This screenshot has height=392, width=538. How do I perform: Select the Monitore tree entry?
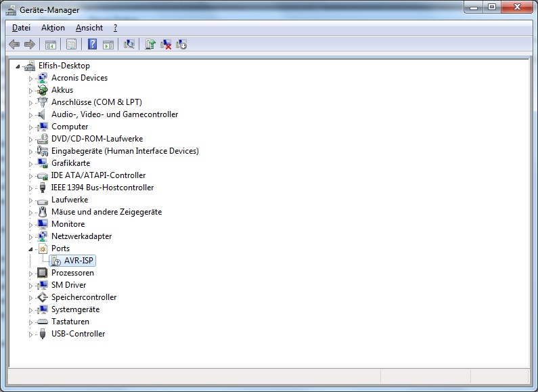click(68, 224)
